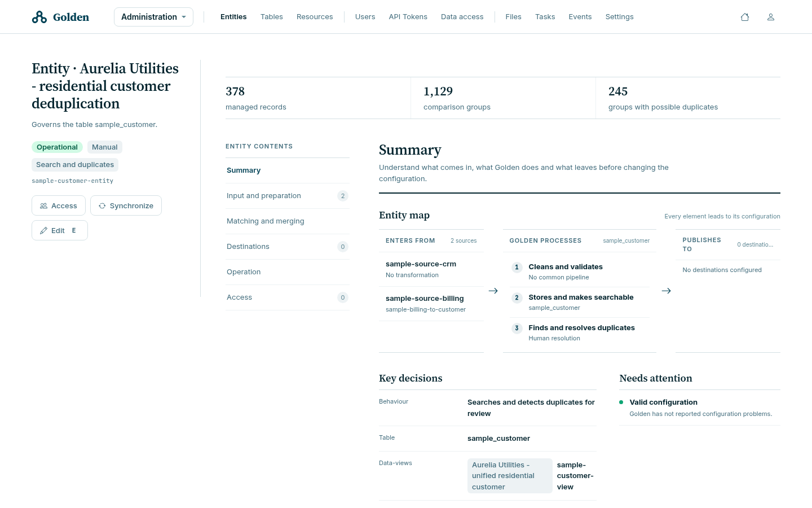Open Cleans and validates step
Screen dimensions: 812x508
580,271
